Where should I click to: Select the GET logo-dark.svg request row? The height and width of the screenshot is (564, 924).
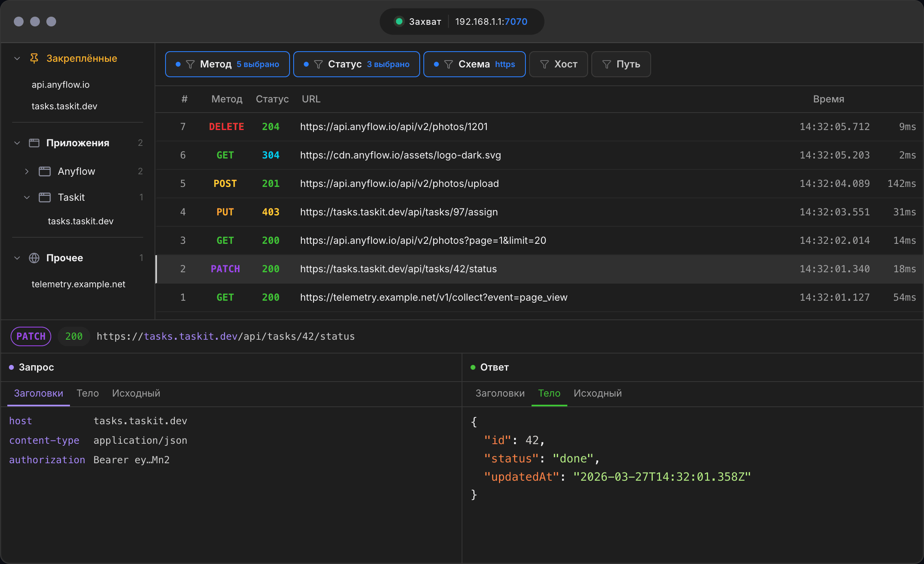[x=539, y=155]
